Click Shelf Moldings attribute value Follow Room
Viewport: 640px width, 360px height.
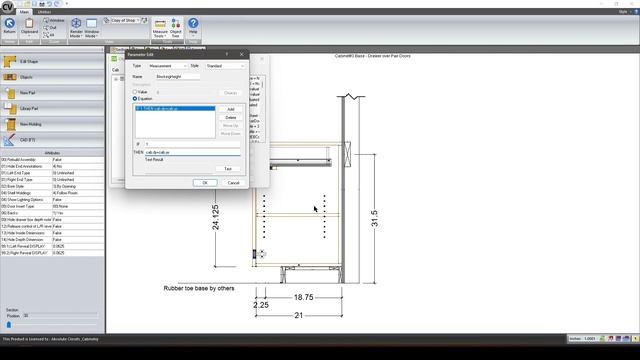coord(78,193)
